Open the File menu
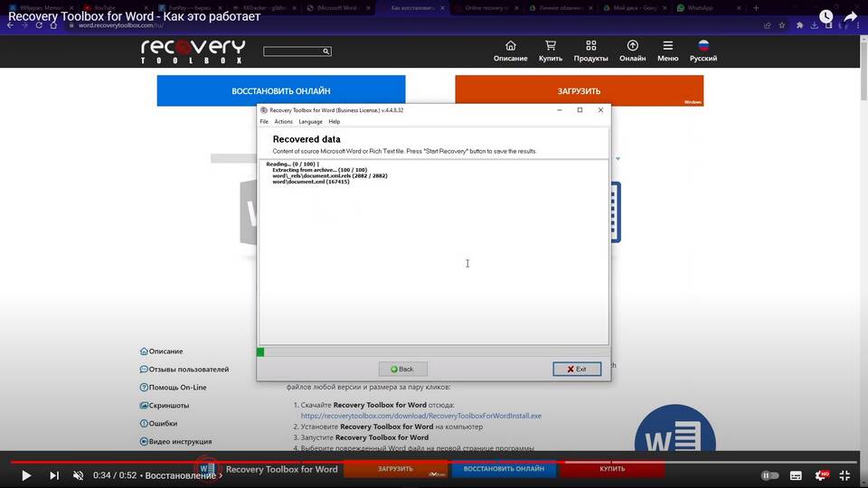868x488 pixels. (x=264, y=121)
